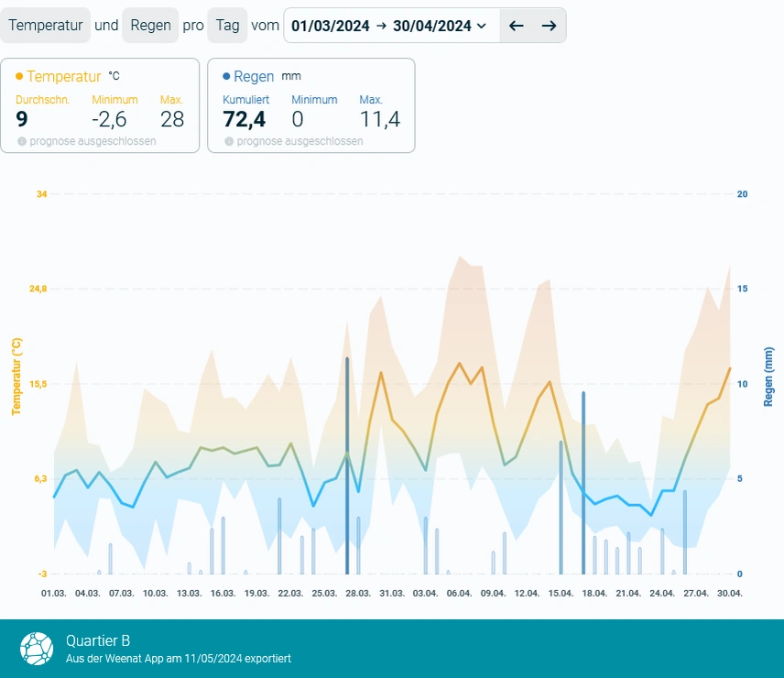Click the Durchschn. label in Temperatur card
The width and height of the screenshot is (784, 678).
click(x=42, y=100)
